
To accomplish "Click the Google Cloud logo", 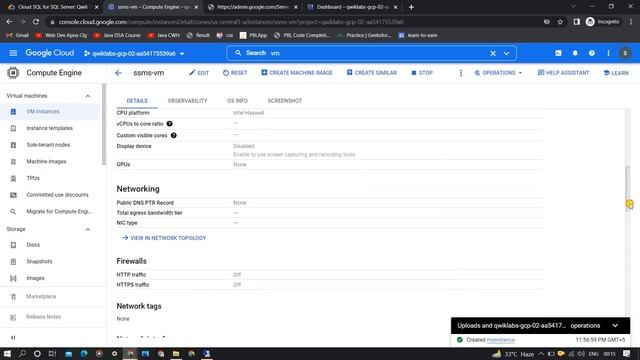I will click(50, 53).
